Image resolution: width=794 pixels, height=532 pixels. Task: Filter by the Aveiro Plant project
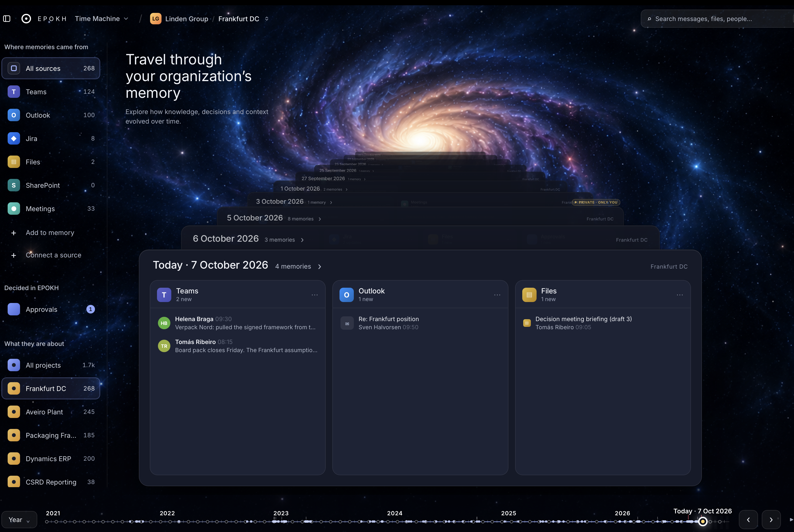pos(51,412)
